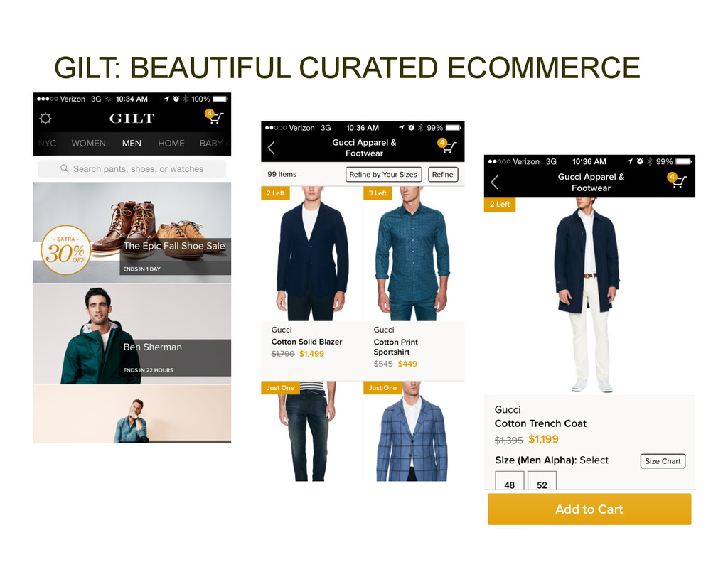Click Add to Cart
Viewport: 728px width, 562px height.
click(589, 509)
